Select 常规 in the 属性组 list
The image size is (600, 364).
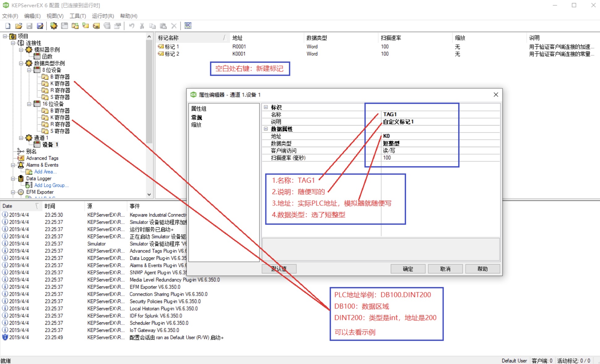(196, 118)
